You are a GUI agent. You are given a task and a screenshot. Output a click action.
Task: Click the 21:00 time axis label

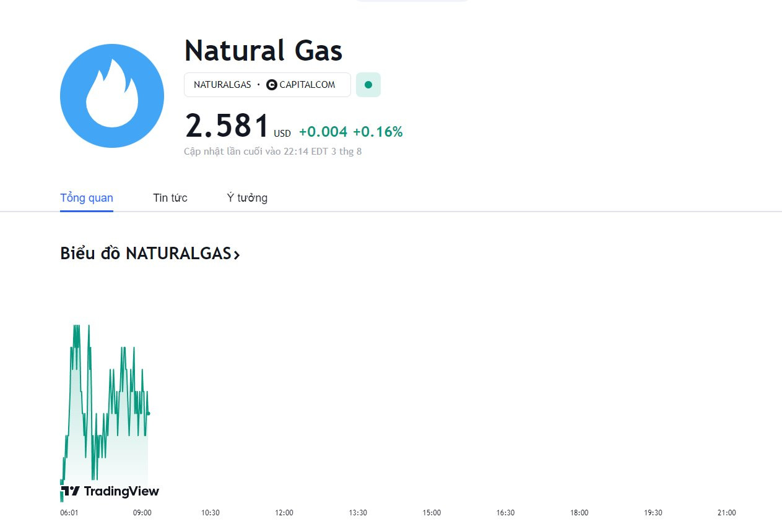click(x=726, y=513)
